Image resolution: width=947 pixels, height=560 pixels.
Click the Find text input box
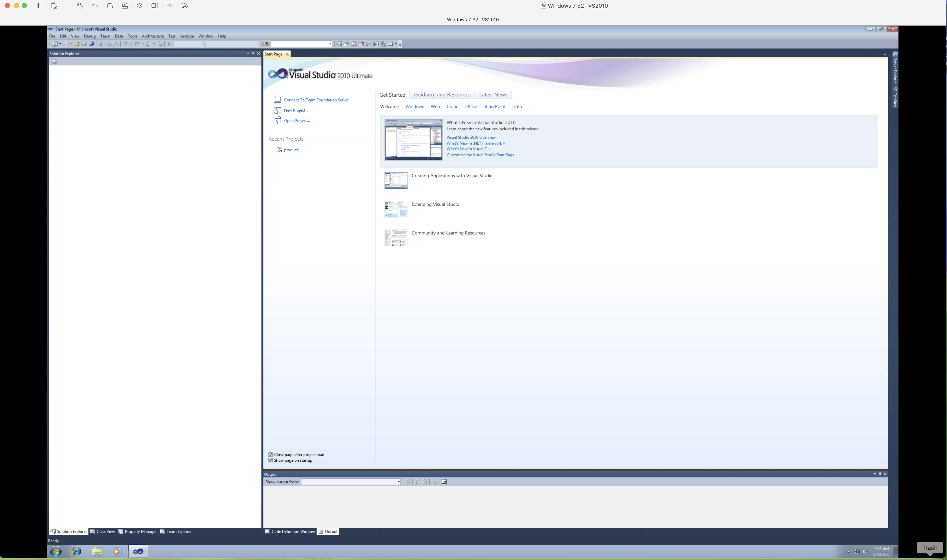click(x=300, y=44)
